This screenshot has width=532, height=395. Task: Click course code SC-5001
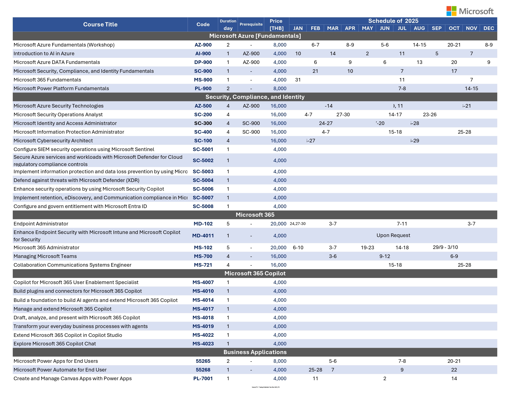pyautogui.click(x=203, y=149)
